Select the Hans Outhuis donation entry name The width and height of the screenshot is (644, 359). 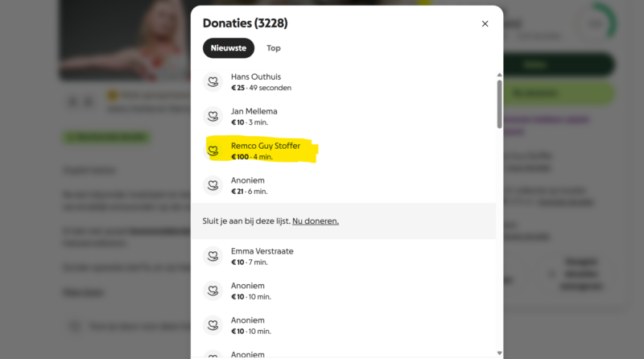click(x=256, y=76)
